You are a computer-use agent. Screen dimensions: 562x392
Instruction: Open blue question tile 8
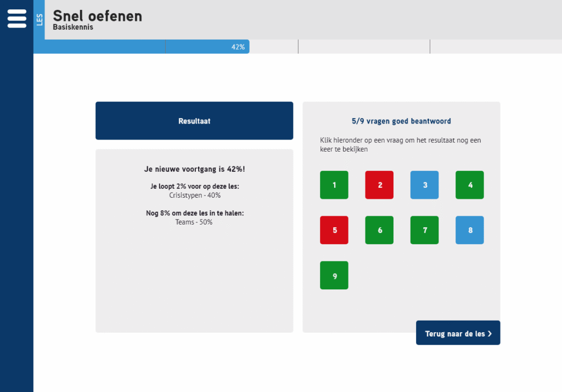(x=470, y=230)
